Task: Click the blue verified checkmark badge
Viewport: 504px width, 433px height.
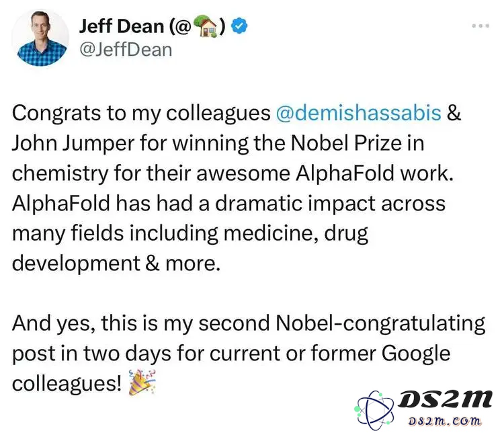Action: click(239, 26)
